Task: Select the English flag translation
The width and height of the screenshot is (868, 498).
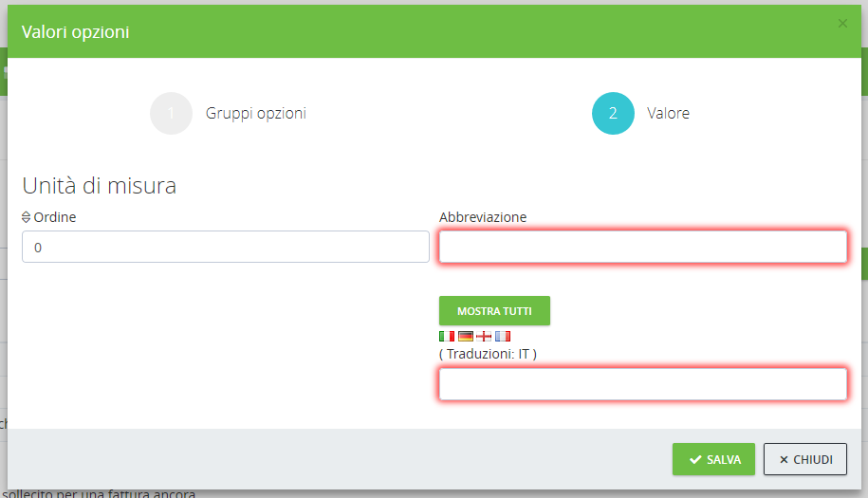Action: (x=484, y=336)
